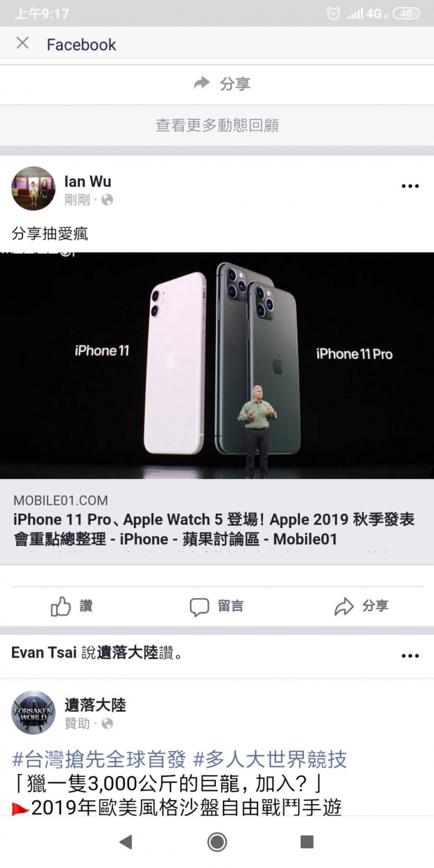Open 查看更多動態回顧 to see more memories
Viewport: 434px width, 868px height.
(217, 125)
